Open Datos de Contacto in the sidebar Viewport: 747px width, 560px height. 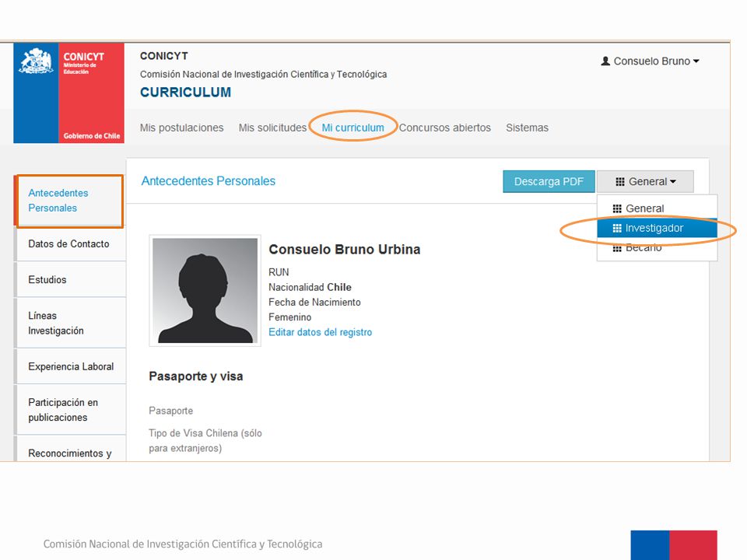click(x=71, y=243)
